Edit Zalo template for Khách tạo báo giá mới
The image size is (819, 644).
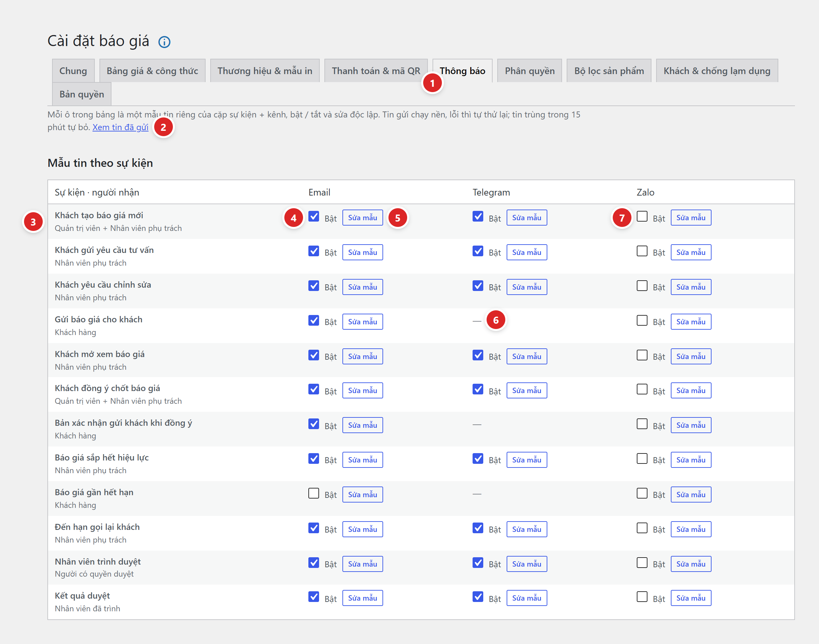(x=691, y=218)
